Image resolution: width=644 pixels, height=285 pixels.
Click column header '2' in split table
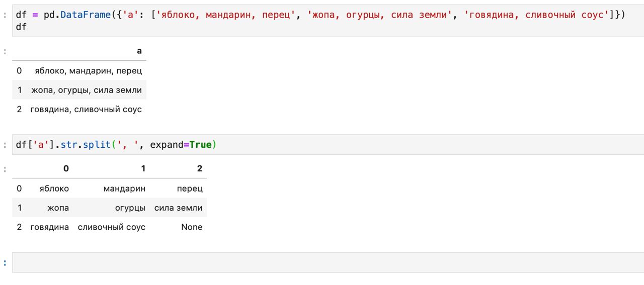click(199, 169)
